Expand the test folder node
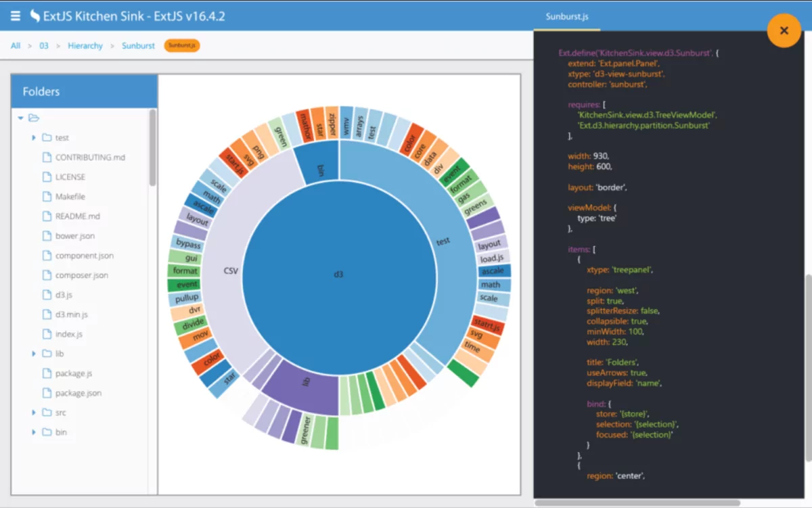This screenshot has height=508, width=812. coord(34,137)
